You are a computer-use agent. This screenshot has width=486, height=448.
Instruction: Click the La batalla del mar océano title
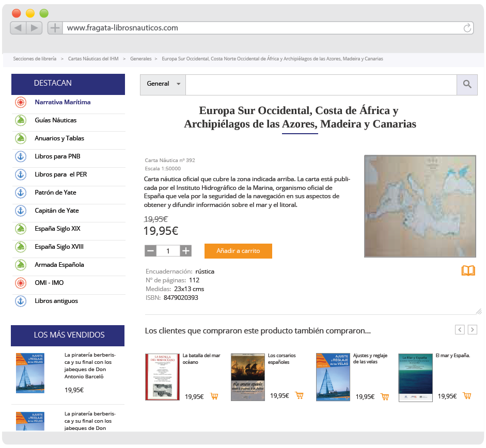click(x=201, y=359)
